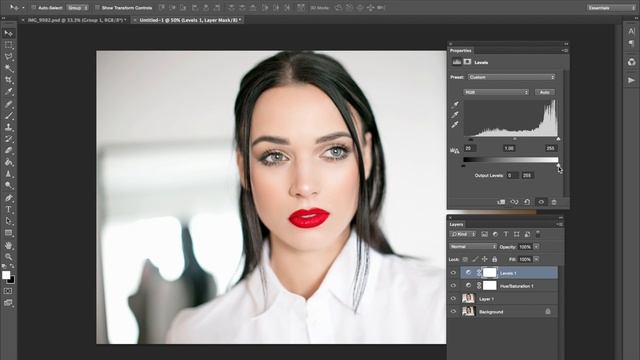Enable the Auto-Select checkbox
The image size is (640, 360).
coord(34,8)
